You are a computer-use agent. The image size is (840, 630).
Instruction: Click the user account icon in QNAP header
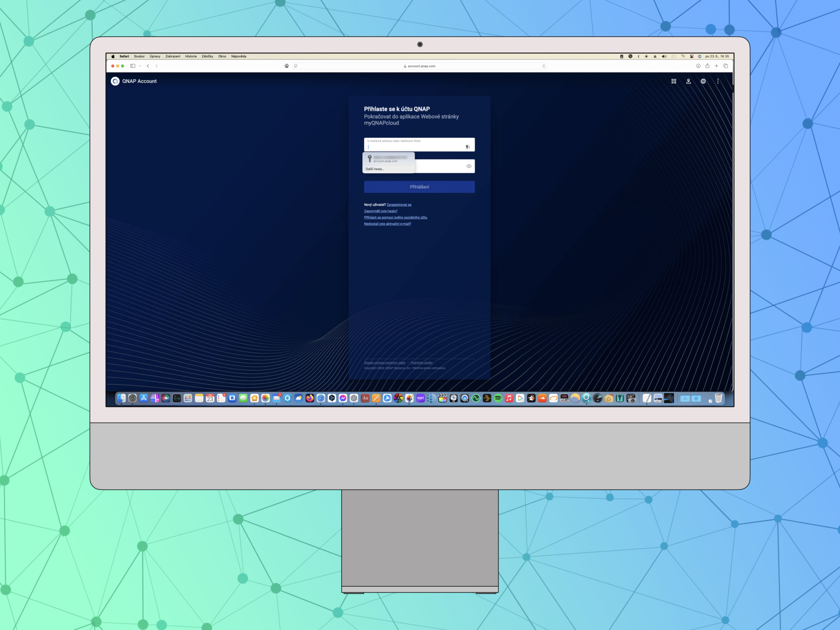tap(688, 81)
